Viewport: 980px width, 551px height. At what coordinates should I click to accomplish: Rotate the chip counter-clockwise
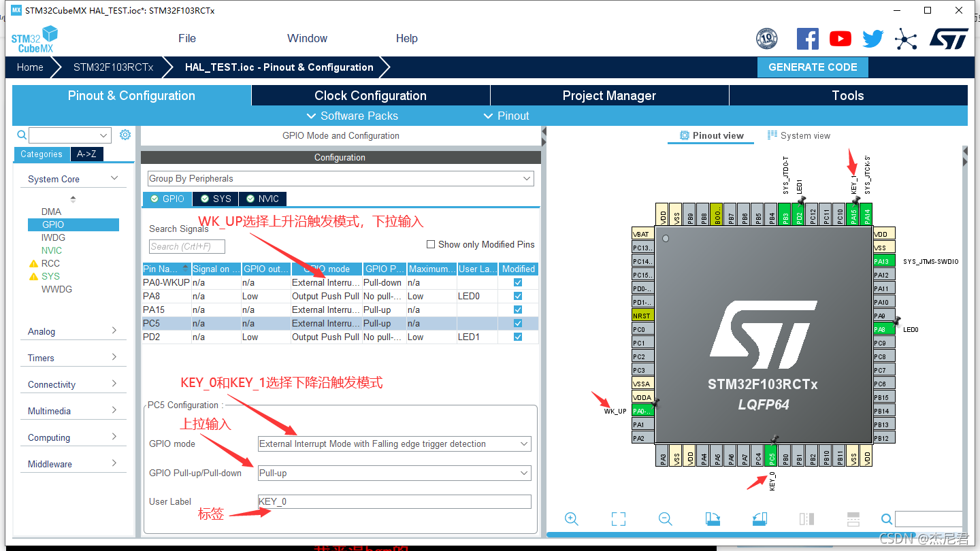(x=759, y=519)
